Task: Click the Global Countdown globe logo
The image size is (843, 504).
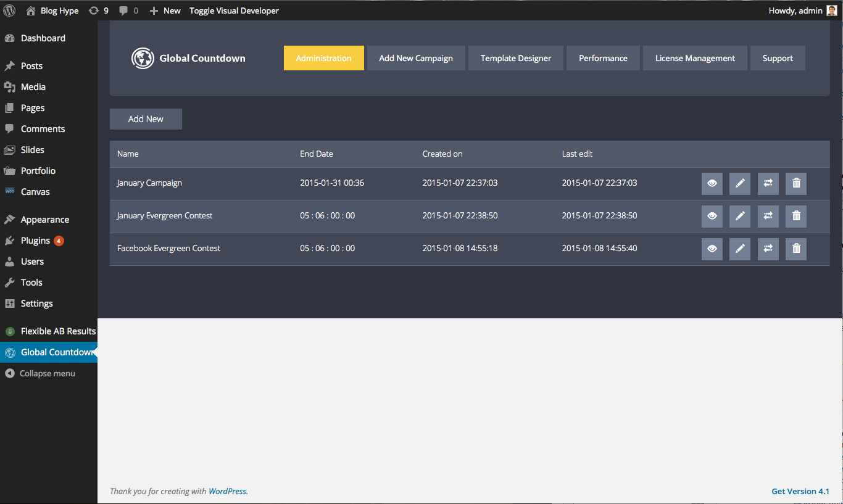Action: tap(143, 58)
